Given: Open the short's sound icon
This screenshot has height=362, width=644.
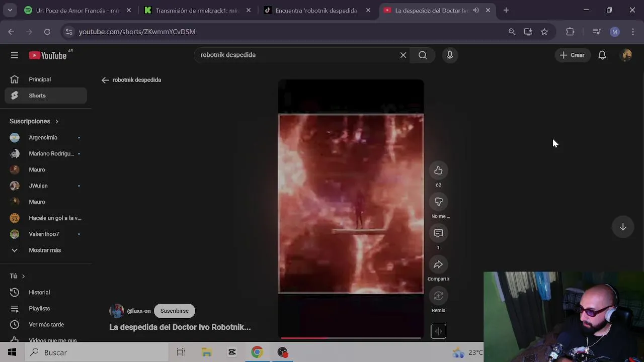Looking at the screenshot, I should 438,331.
